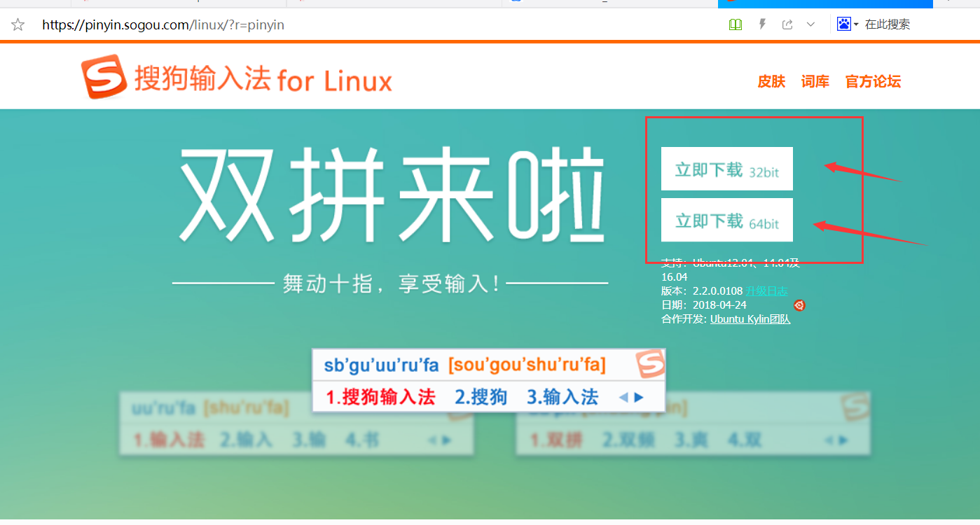Open the Baidu paw search engine selector
The height and width of the screenshot is (525, 980).
(848, 24)
